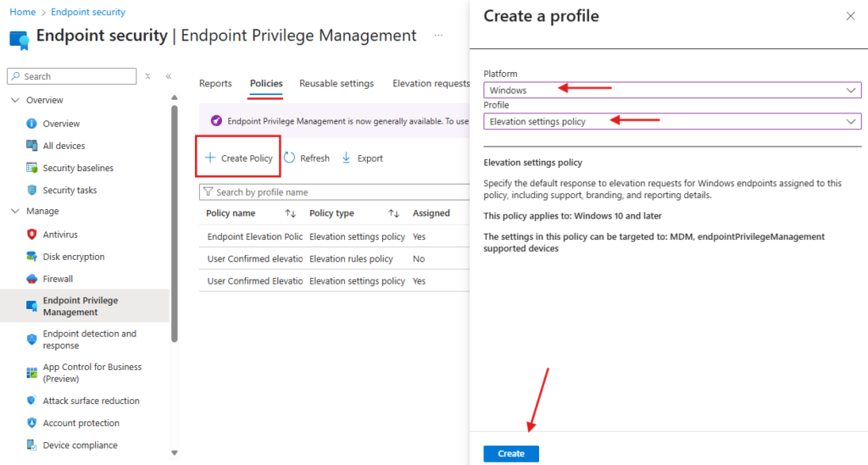Focus the sidebar Search field

[72, 76]
